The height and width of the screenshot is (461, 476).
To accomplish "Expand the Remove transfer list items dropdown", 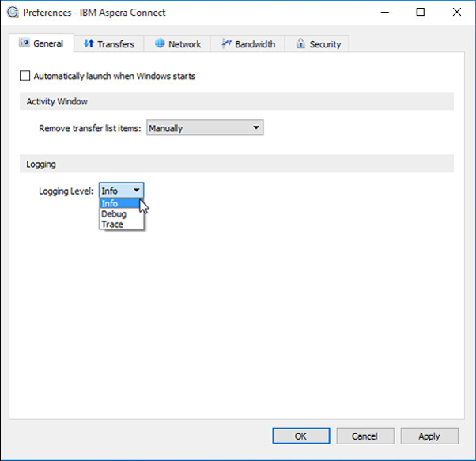I will (205, 128).
